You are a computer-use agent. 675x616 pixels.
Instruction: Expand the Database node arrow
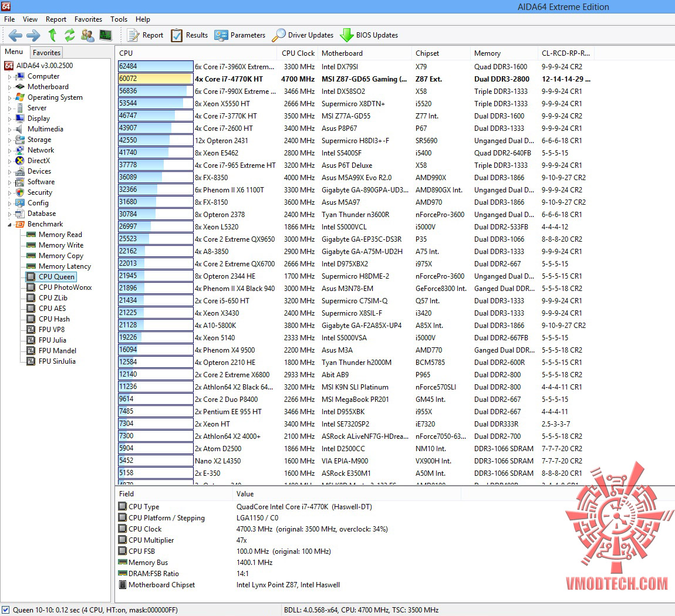pos(10,214)
